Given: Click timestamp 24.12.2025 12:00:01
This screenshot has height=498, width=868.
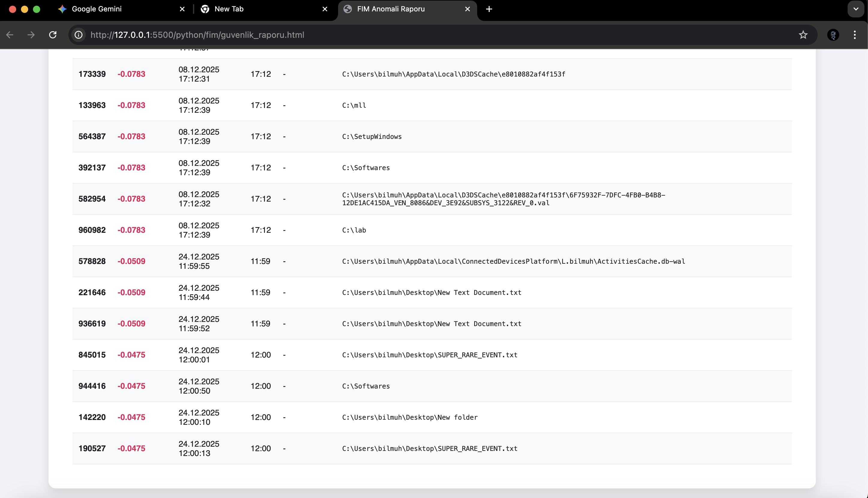Looking at the screenshot, I should point(199,355).
